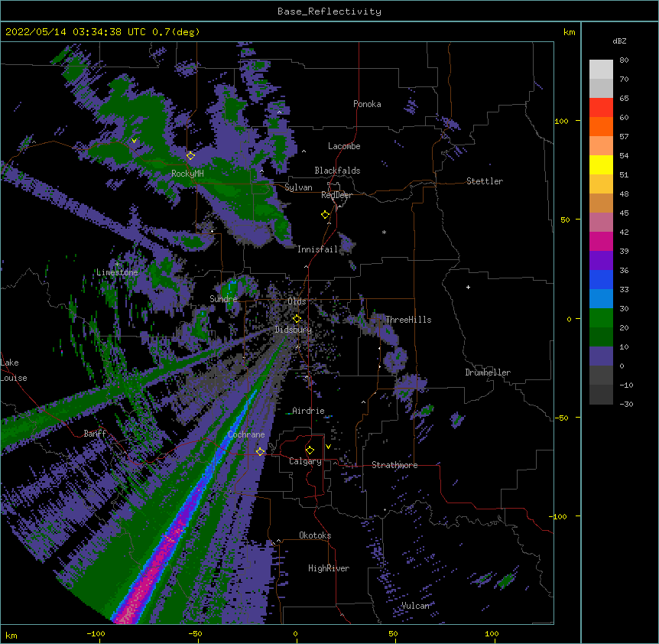Viewport: 659px width, 644px height.
Task: Select the bright green 20-30 dBZ legend swatch
Action: tap(601, 318)
